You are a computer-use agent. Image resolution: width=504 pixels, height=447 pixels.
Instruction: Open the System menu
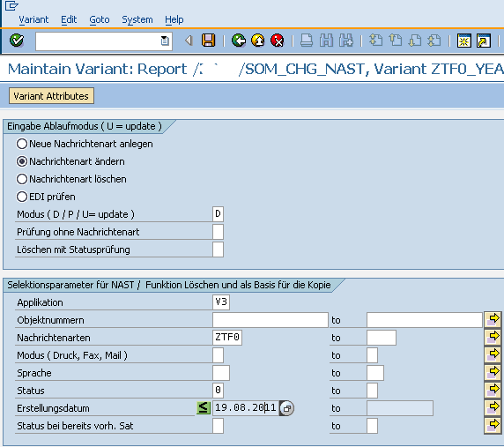[137, 19]
